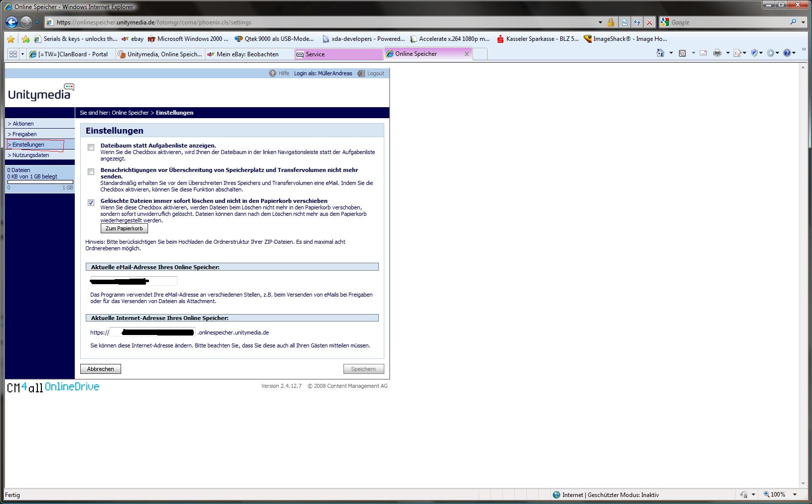Click the browser Forward arrow button
Viewport: 812px width, 504px height.
pos(26,22)
